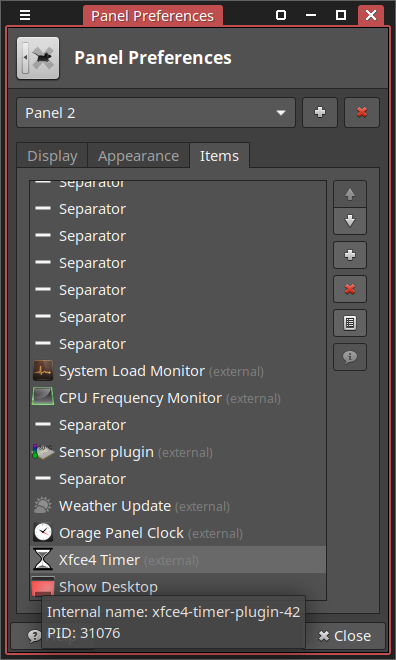Remove selected item with red X beside the list
The width and height of the screenshot is (396, 660).
point(350,289)
